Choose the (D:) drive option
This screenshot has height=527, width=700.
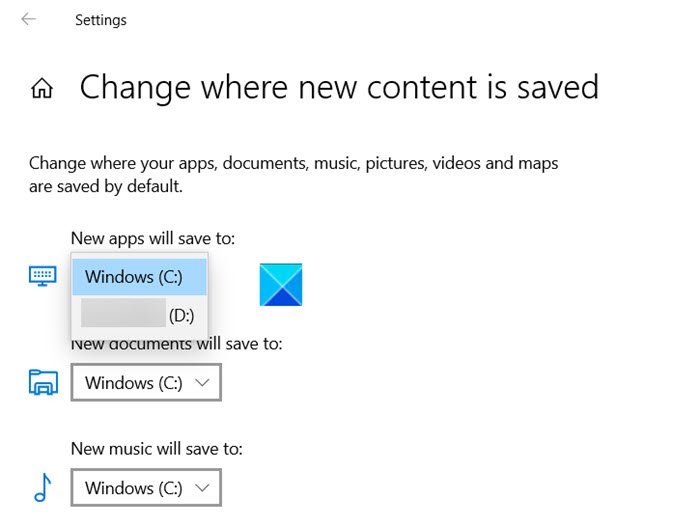tap(139, 316)
